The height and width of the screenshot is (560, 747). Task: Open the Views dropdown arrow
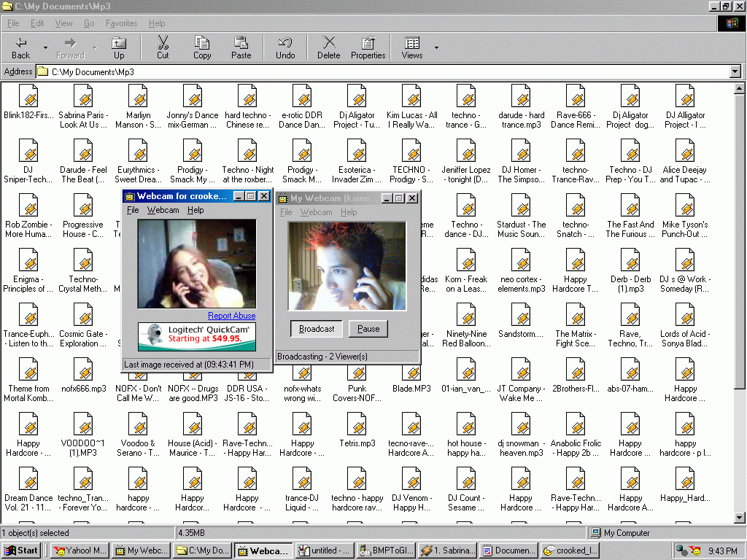[x=437, y=47]
